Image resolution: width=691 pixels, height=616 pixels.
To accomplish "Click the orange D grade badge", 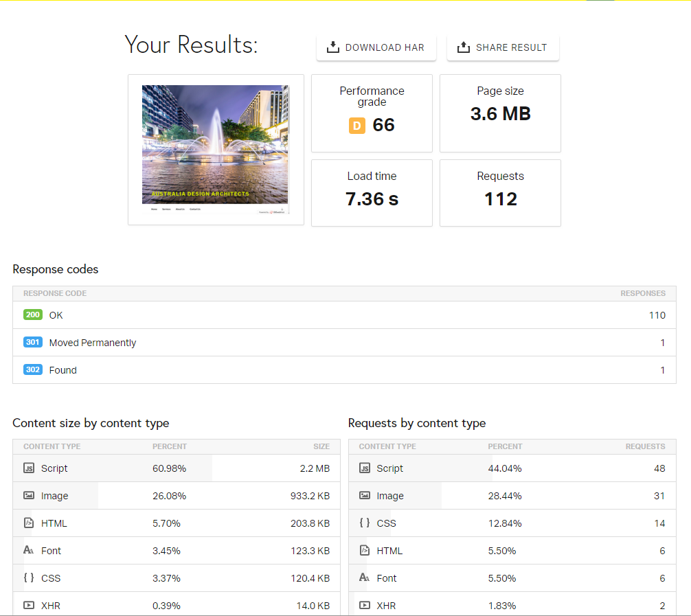I will 356,126.
